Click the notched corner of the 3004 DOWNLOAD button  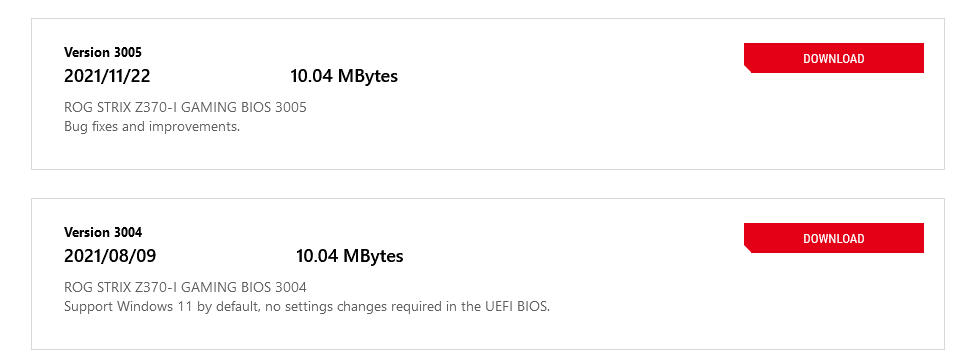[x=747, y=249]
